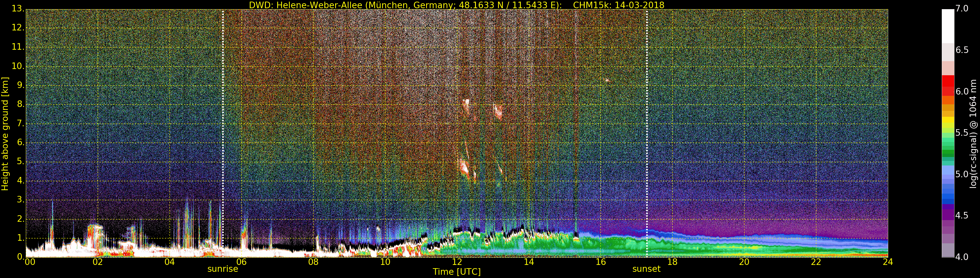
Task: Click the 22 time tick label
Action: tap(816, 262)
